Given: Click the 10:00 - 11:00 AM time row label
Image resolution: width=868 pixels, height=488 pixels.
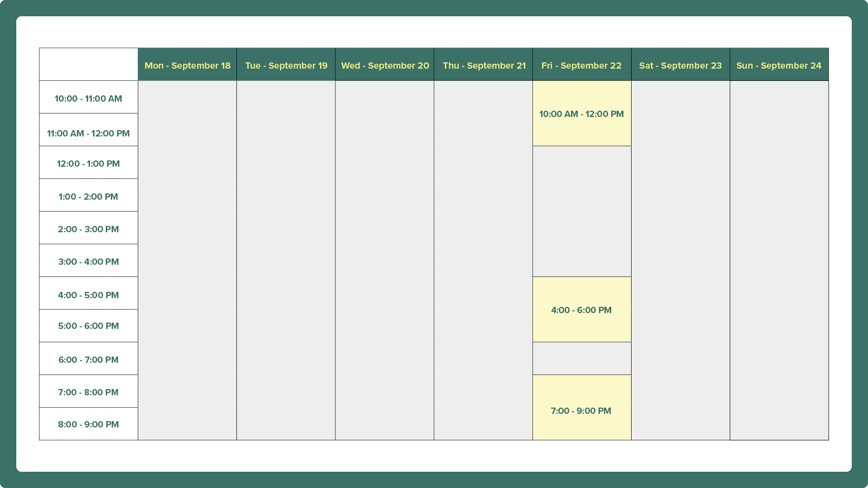Looking at the screenshot, I should coord(89,98).
